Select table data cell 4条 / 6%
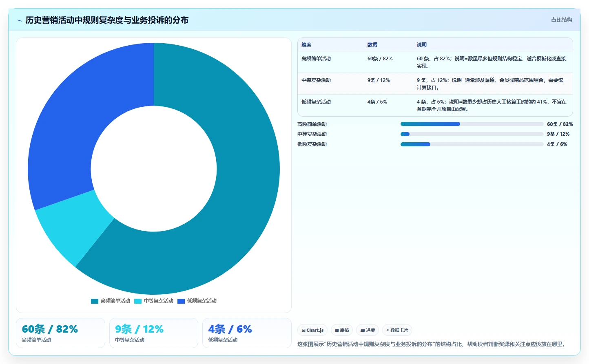 click(x=377, y=102)
